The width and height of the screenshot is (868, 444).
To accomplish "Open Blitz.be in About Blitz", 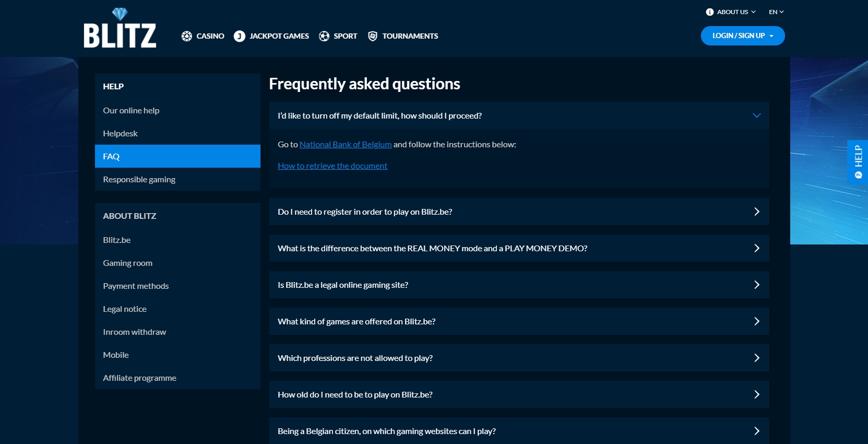I will click(177, 240).
